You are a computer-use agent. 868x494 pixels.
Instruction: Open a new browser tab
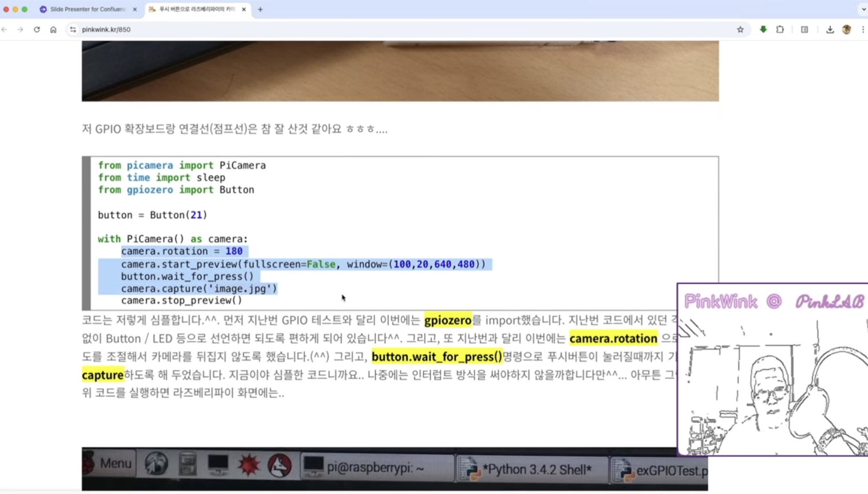[260, 9]
